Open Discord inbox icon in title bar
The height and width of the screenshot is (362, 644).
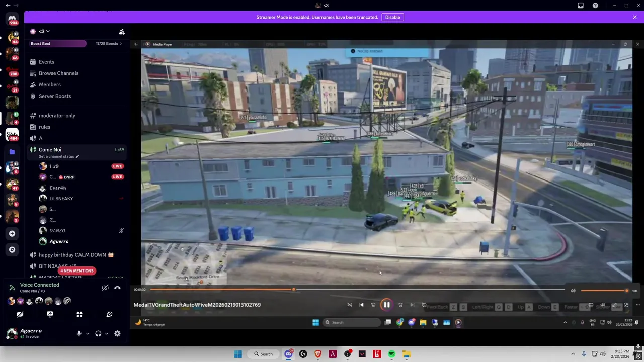(581, 6)
